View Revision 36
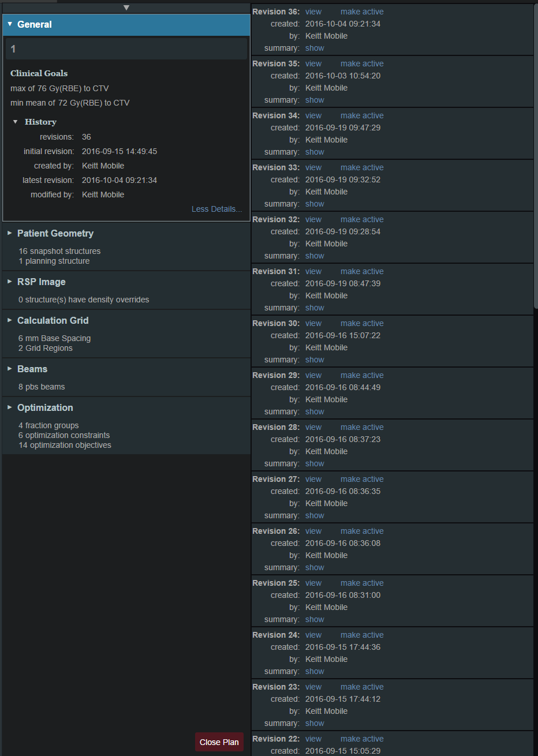538x756 pixels. (x=313, y=12)
